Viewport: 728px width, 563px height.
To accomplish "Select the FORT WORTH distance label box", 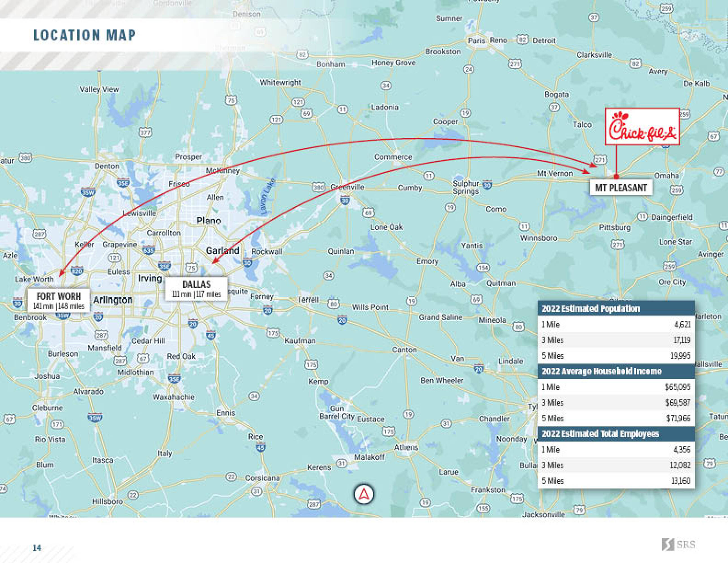I will 59,301.
